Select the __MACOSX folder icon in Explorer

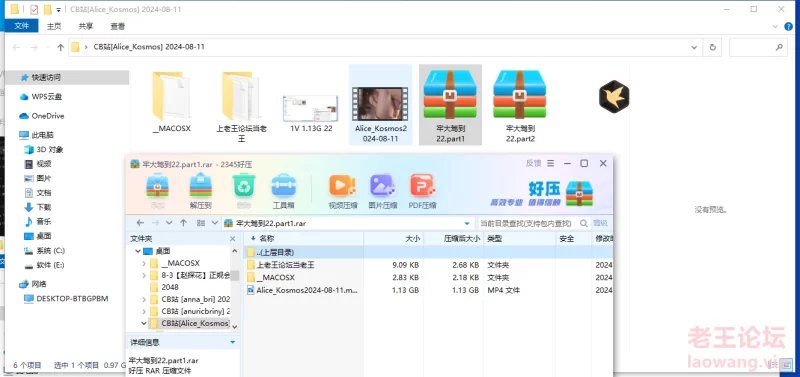pos(171,103)
